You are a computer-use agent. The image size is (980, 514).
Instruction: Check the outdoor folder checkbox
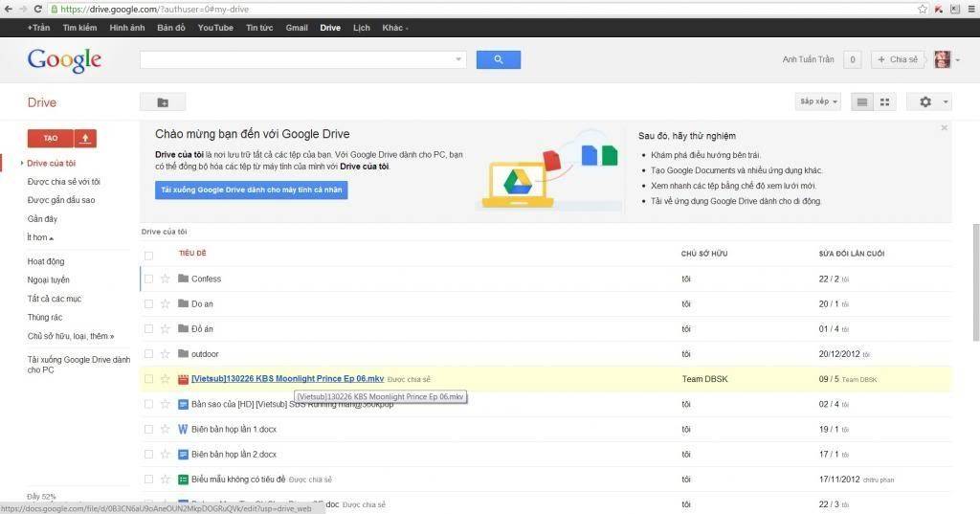tap(148, 354)
